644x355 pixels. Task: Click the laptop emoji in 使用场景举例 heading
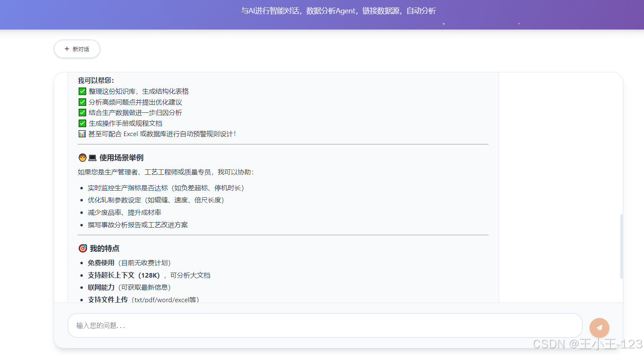click(92, 157)
